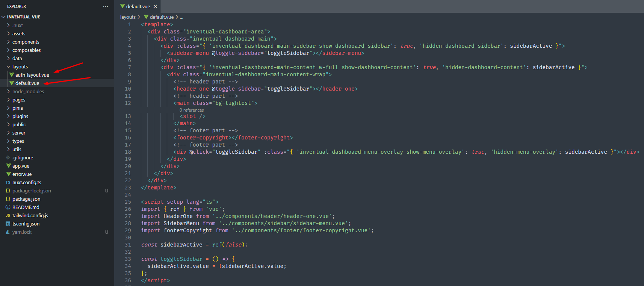Click the tsconfig.json file icon
The image size is (644, 286).
coord(8,224)
